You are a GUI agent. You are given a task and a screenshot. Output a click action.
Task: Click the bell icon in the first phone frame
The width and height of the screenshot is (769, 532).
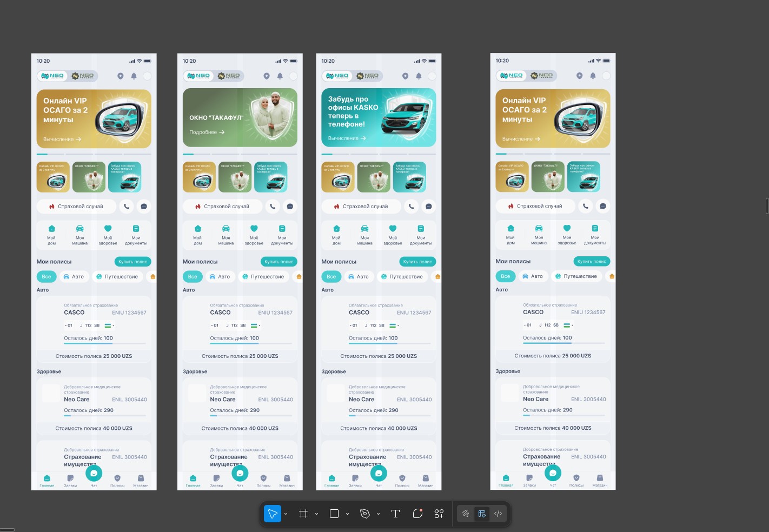coord(134,76)
